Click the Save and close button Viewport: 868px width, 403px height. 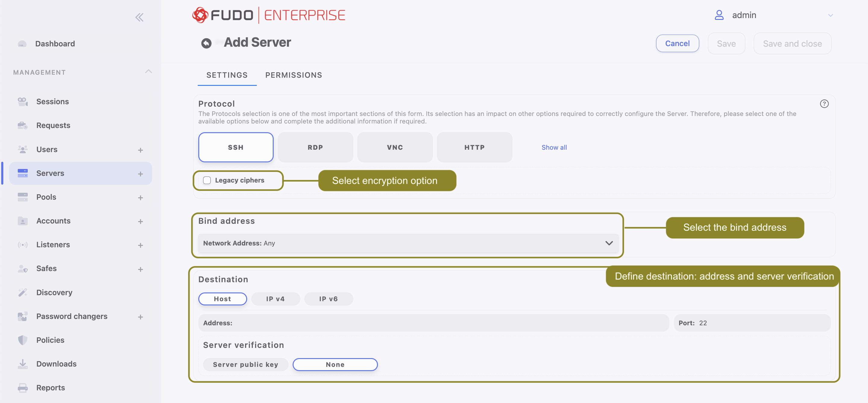(792, 43)
